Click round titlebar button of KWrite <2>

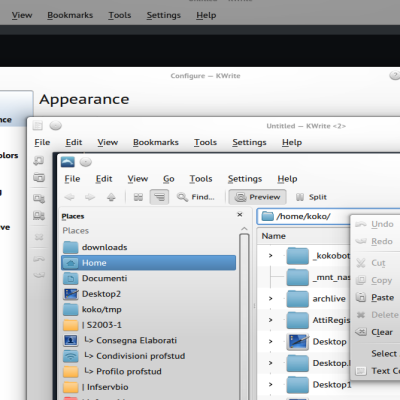(x=56, y=126)
